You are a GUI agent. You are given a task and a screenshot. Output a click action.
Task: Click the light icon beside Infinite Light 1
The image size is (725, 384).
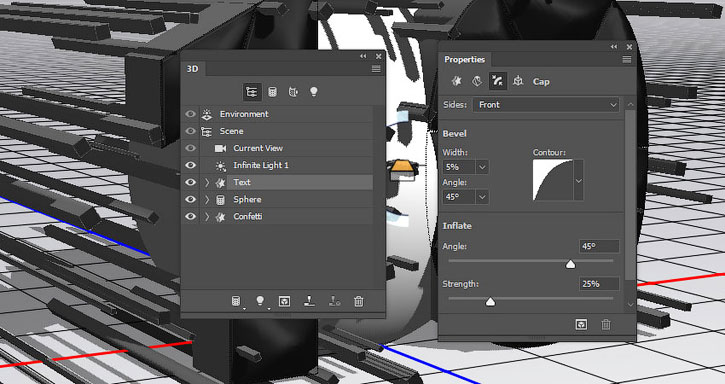pos(221,166)
